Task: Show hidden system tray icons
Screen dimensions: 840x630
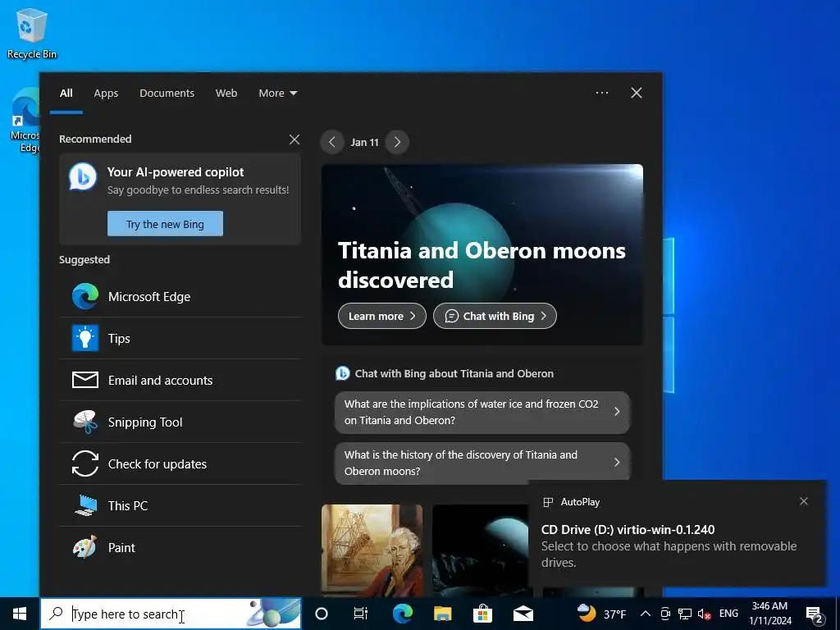Action: click(x=646, y=614)
